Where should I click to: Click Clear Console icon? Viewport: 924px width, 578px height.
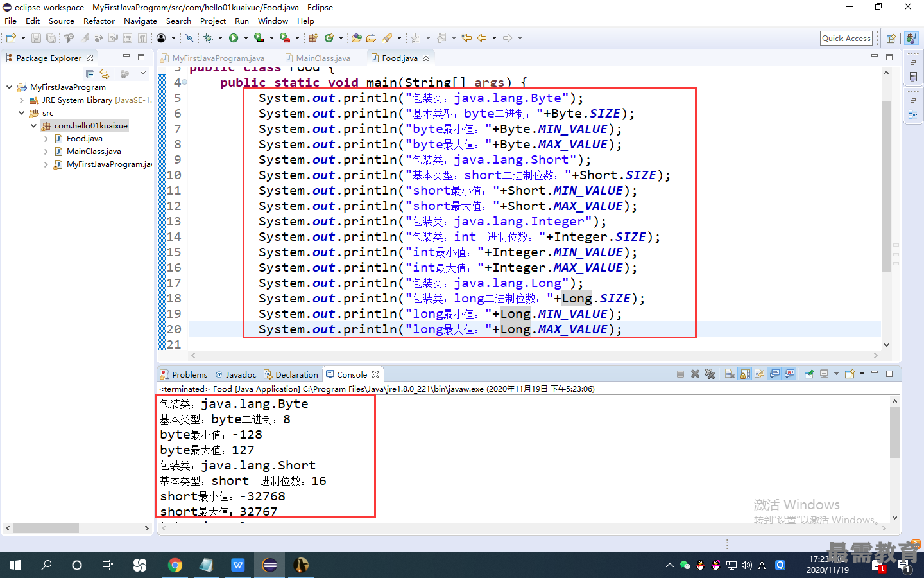click(x=730, y=374)
